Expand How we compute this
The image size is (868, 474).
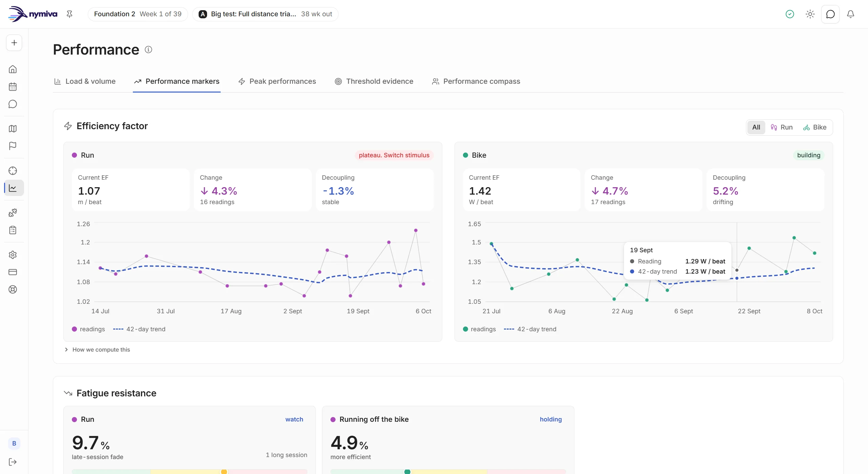tap(97, 350)
